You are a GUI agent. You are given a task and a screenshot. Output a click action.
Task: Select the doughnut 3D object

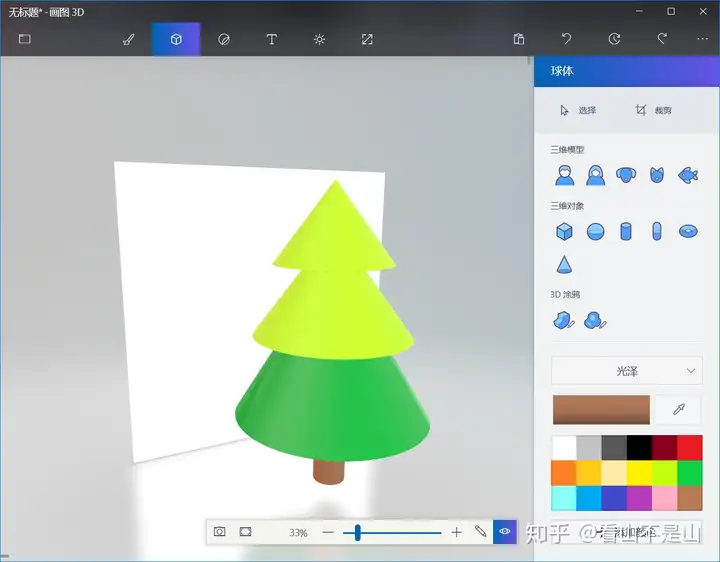point(688,231)
